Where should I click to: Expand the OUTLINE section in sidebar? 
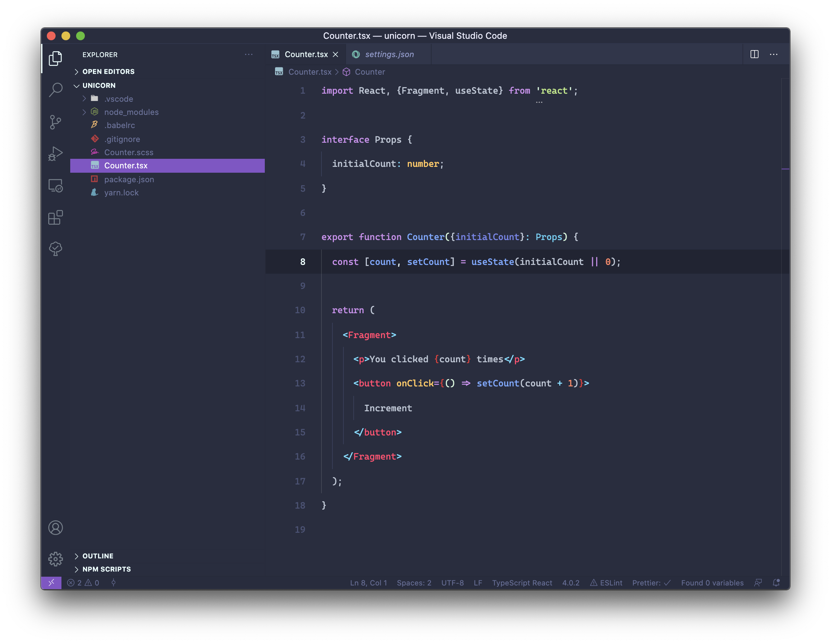click(x=95, y=555)
